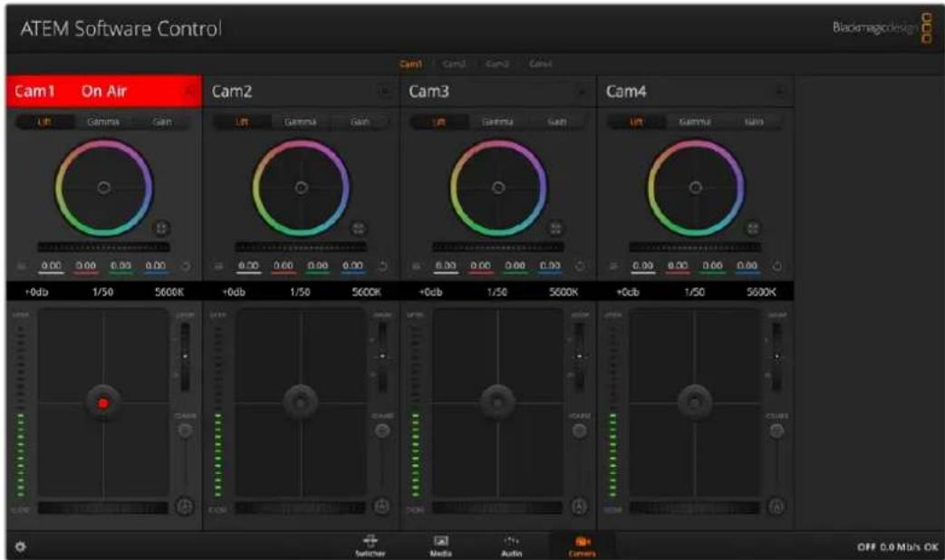The height and width of the screenshot is (560, 945).
Task: Click Cam1 gain value +0db
Action: pyautogui.click(x=36, y=292)
